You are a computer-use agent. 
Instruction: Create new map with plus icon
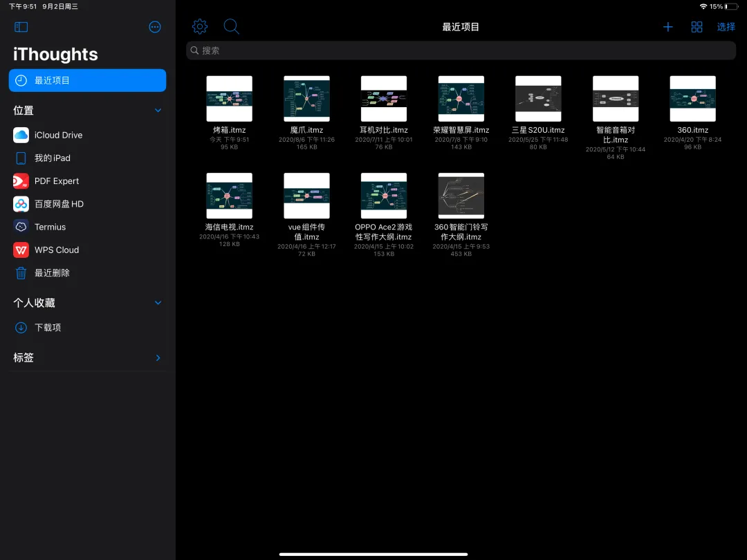[x=668, y=27]
